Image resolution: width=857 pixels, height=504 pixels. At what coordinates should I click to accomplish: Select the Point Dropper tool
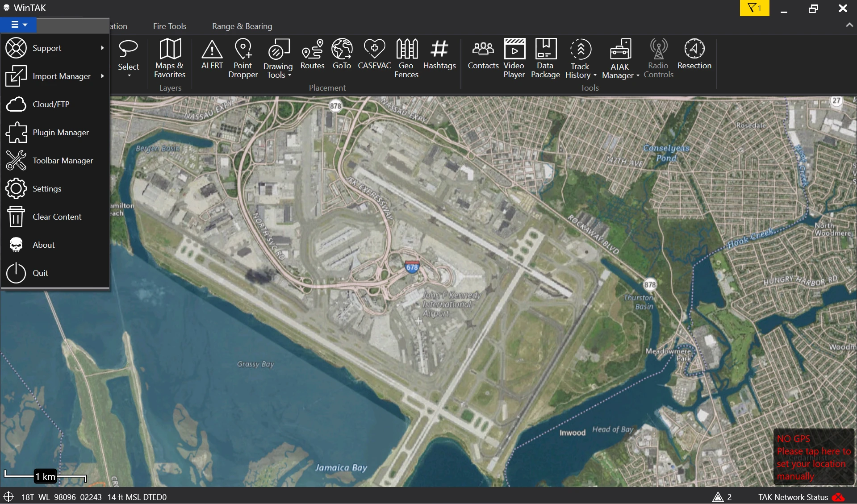click(243, 58)
